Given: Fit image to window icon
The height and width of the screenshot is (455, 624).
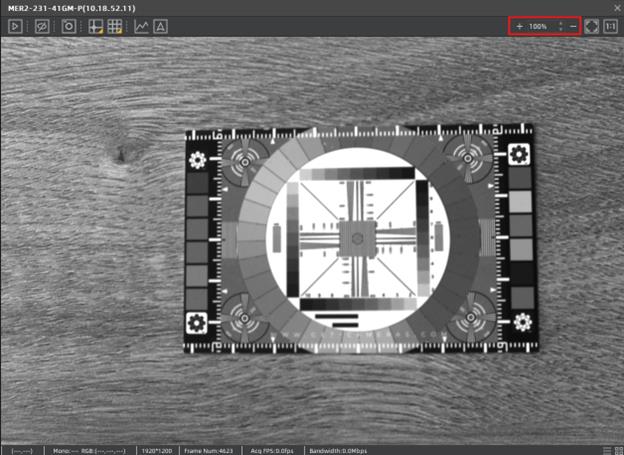Looking at the screenshot, I should pyautogui.click(x=591, y=25).
